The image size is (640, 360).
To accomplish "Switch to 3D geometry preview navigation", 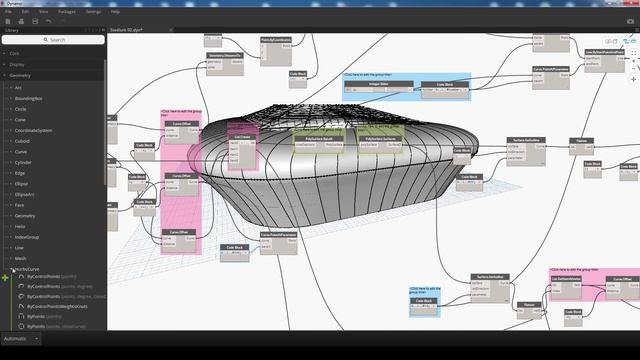I will tap(611, 41).
